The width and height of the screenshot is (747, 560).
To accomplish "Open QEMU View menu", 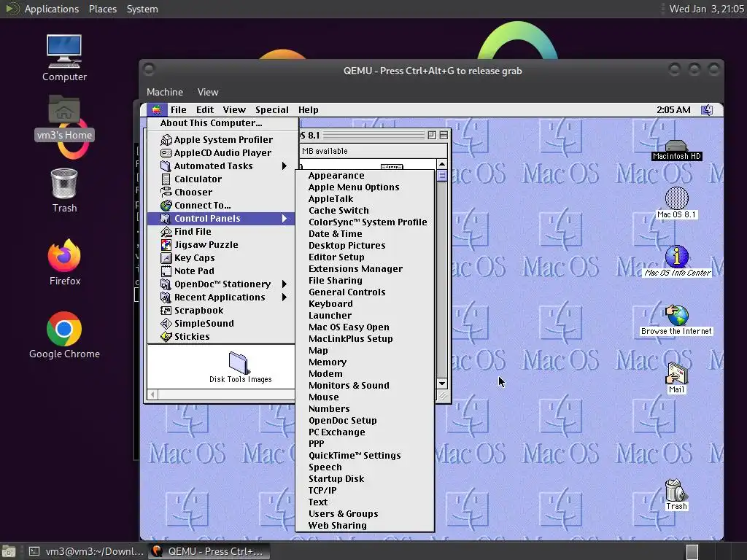I will pos(208,92).
